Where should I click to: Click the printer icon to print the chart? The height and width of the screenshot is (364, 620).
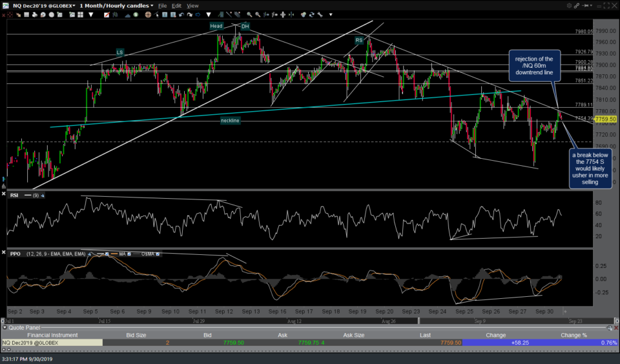pos(35,15)
